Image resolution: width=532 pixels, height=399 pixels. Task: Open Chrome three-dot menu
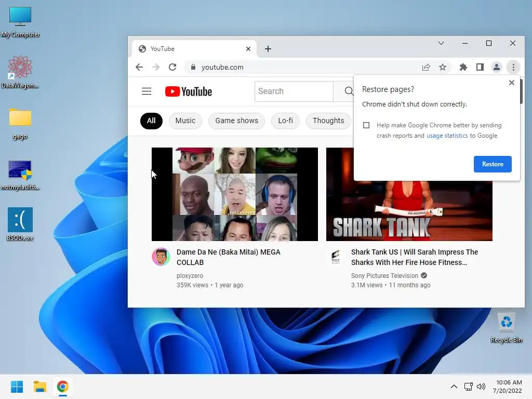click(513, 67)
